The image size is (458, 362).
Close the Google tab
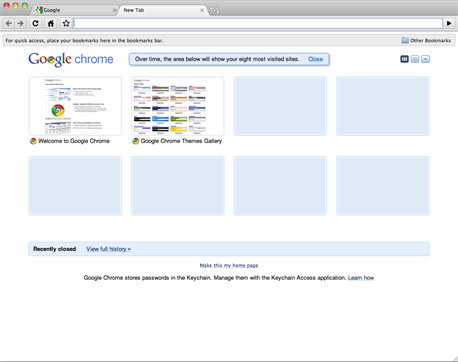pyautogui.click(x=115, y=10)
